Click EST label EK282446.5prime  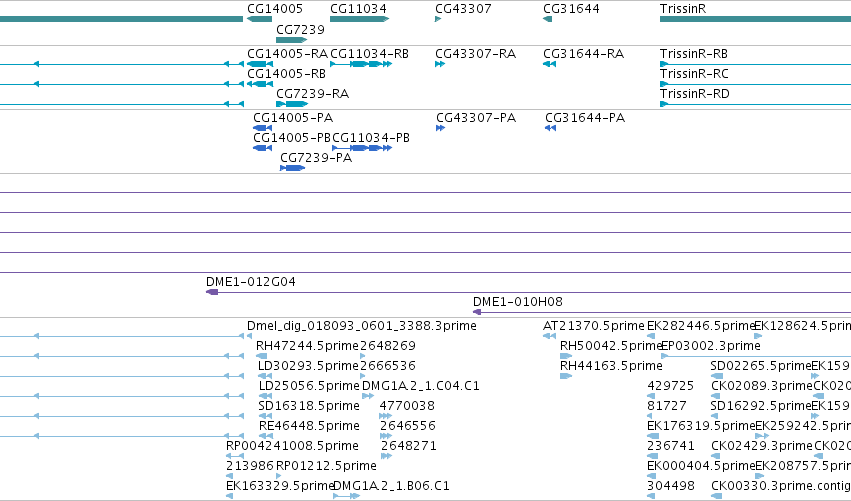pos(701,326)
